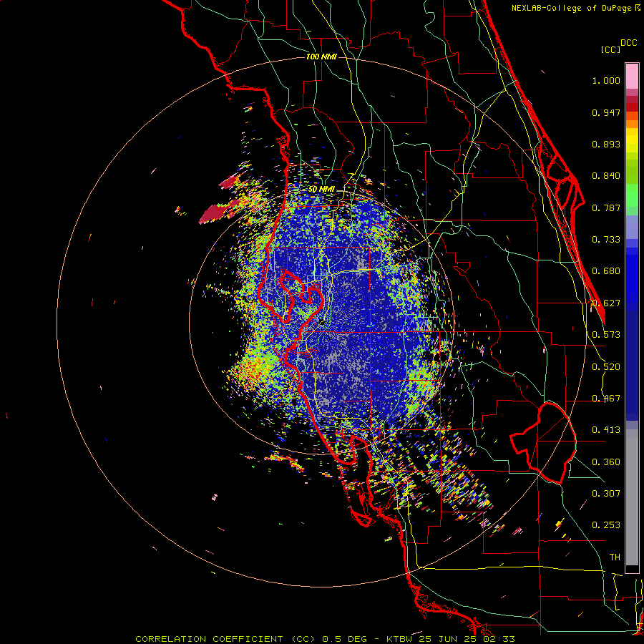Select the 0.253 scale value
The image size is (644, 644).
click(606, 525)
